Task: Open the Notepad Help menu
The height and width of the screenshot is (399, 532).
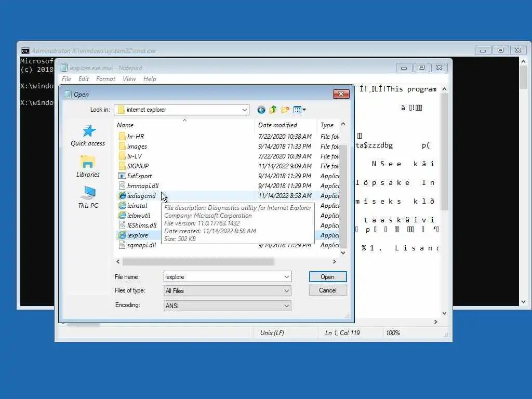Action: [150, 79]
